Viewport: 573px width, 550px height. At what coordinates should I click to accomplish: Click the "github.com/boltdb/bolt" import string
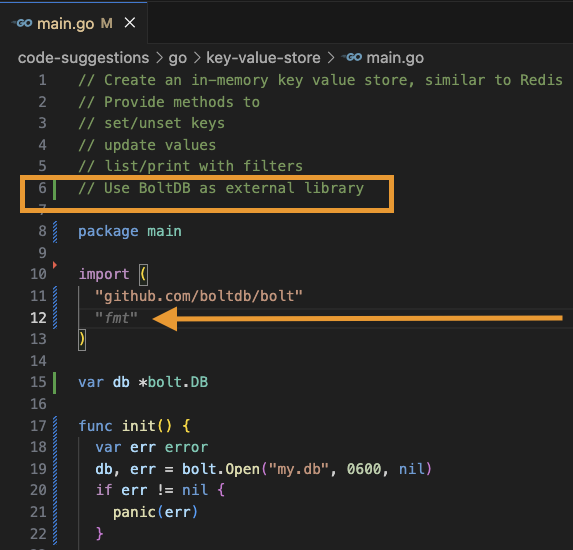199,296
